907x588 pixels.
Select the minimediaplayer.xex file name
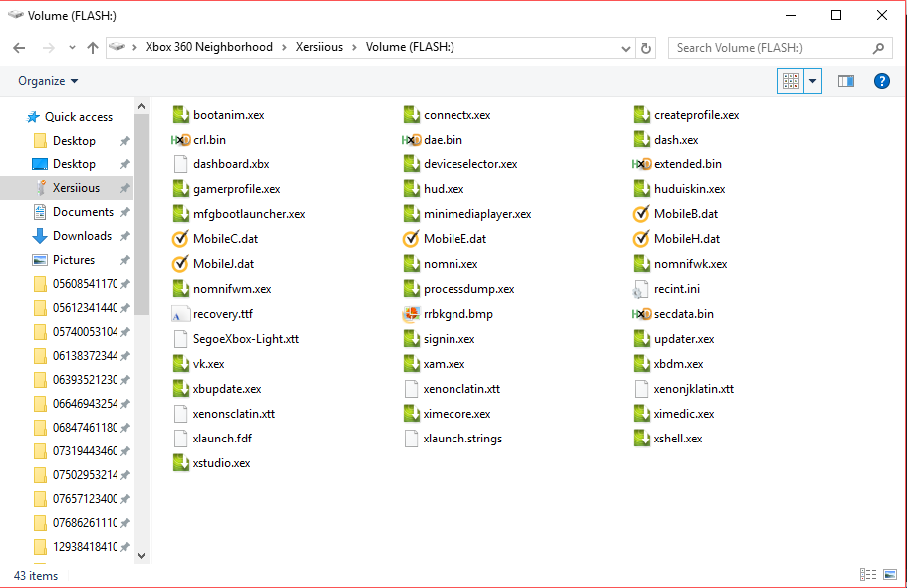point(477,214)
